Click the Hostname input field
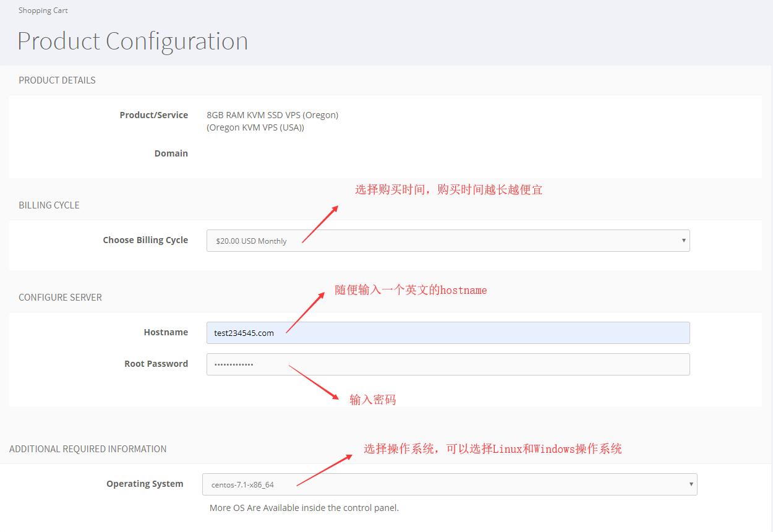This screenshot has height=532, width=773. click(x=448, y=333)
